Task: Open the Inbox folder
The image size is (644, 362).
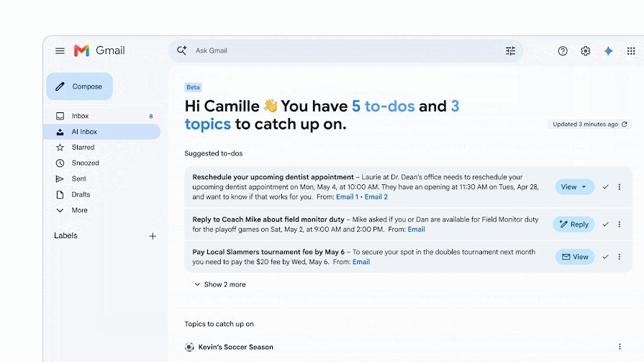Action: click(103, 116)
